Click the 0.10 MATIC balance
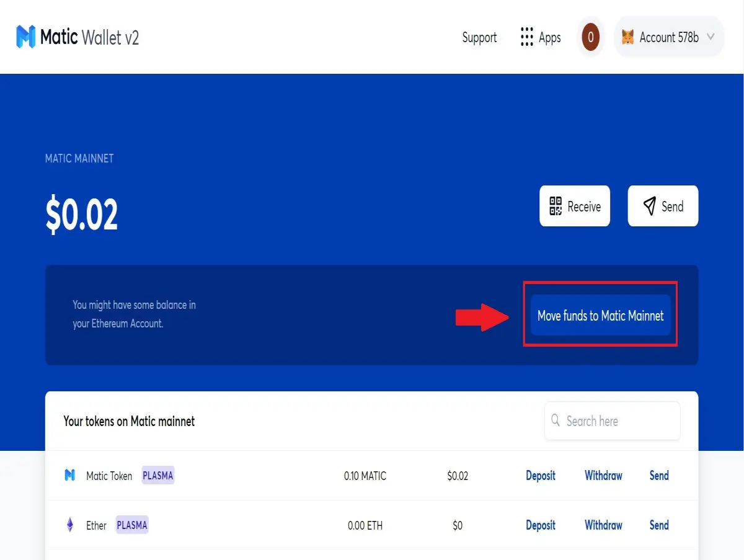744x560 pixels. 365,476
